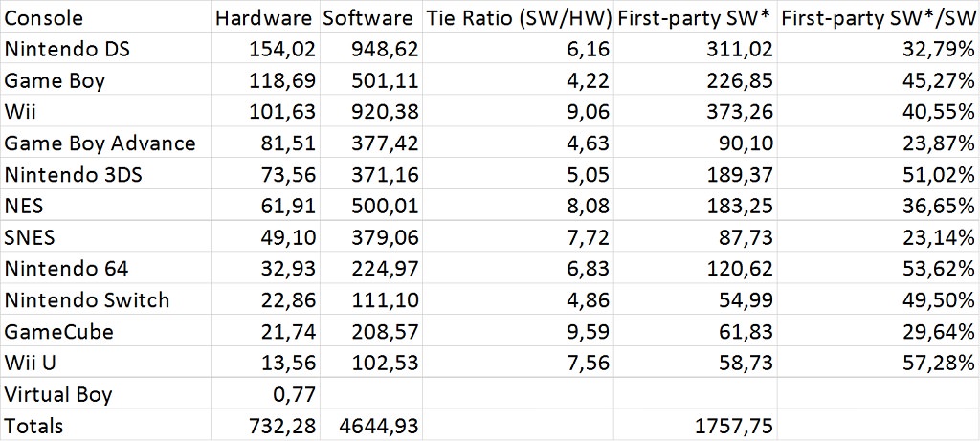Click the Game Boy Advance cell

(x=105, y=143)
